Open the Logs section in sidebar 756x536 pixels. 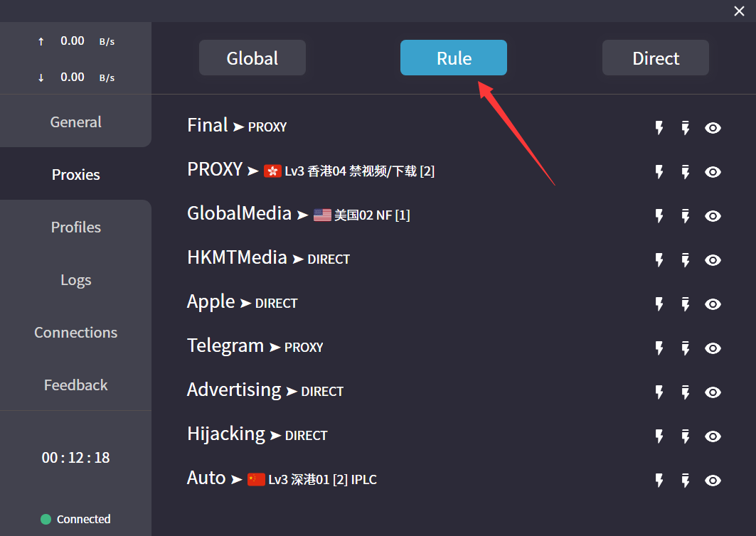tap(75, 280)
